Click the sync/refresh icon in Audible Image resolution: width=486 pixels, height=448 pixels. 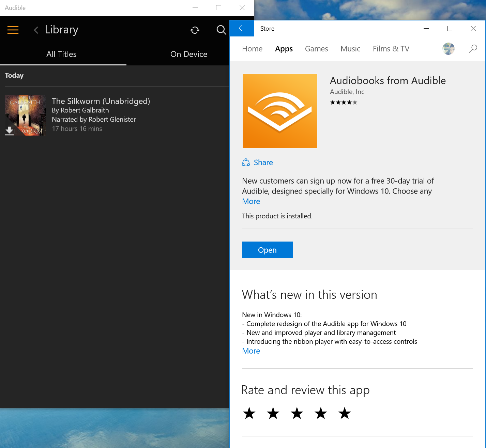pyautogui.click(x=195, y=30)
